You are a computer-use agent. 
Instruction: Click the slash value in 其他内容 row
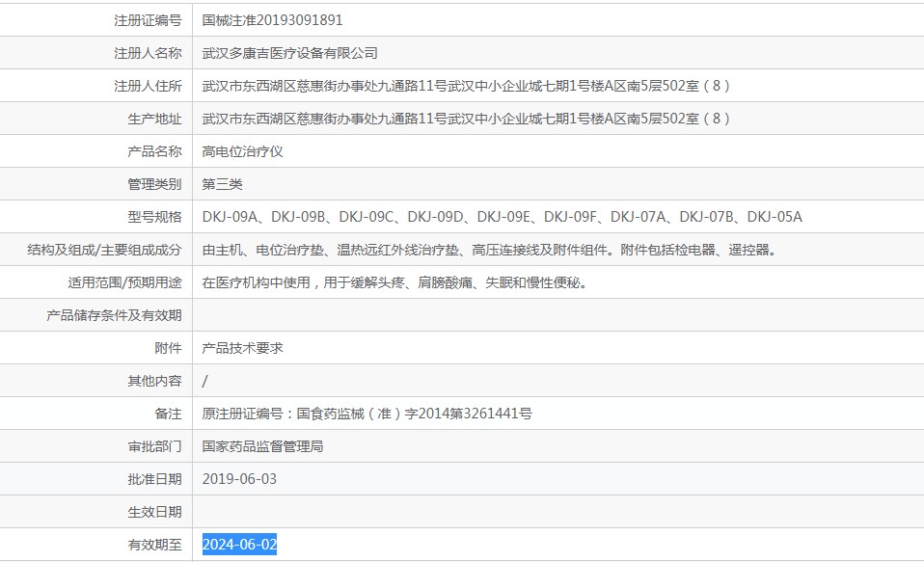[x=205, y=381]
